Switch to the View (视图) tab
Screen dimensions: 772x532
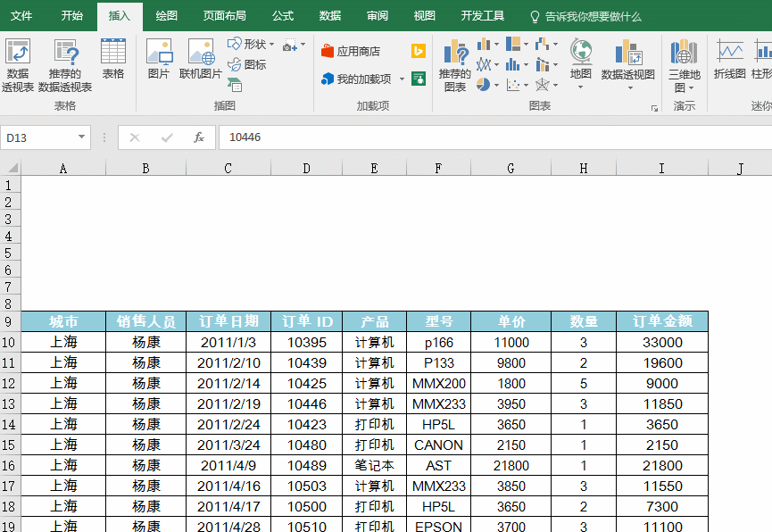[425, 16]
